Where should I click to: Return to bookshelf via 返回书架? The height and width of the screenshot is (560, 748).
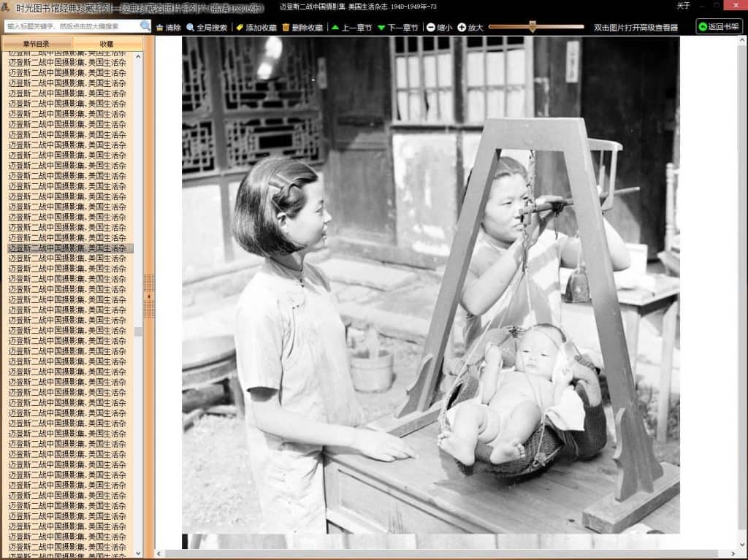coord(719,27)
